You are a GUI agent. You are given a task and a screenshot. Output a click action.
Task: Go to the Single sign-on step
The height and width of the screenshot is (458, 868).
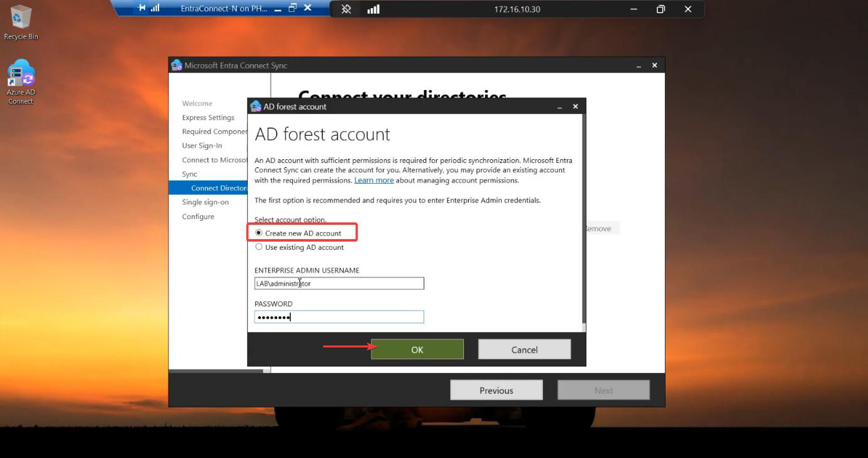[x=206, y=202]
